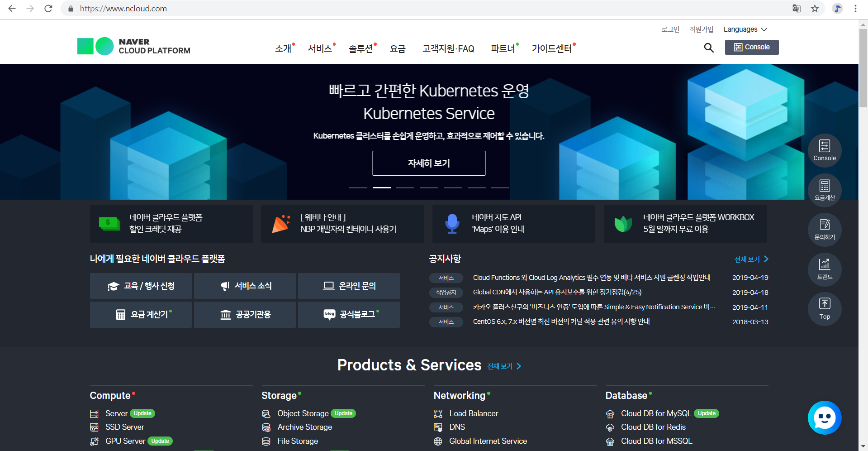Image resolution: width=868 pixels, height=451 pixels.
Task: Select the third carousel indicator bar
Action: [405, 187]
